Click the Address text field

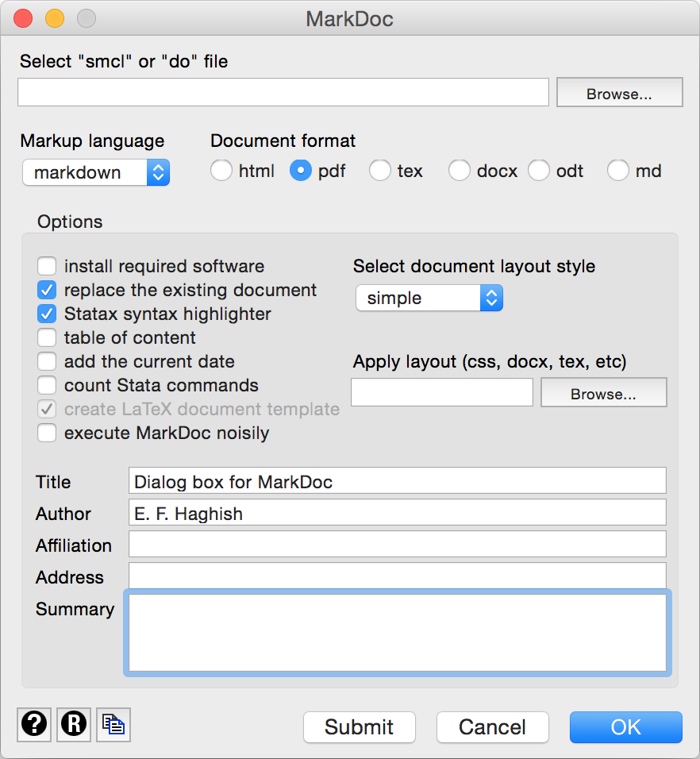(x=397, y=576)
